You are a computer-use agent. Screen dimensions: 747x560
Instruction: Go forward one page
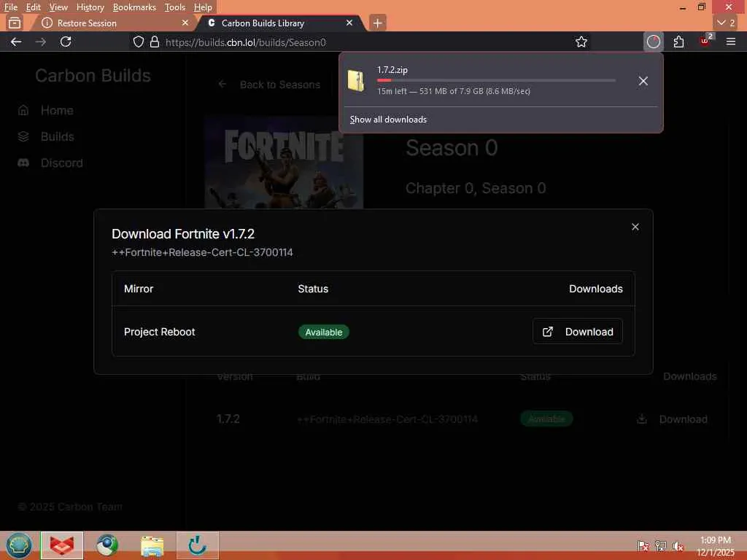tap(41, 42)
